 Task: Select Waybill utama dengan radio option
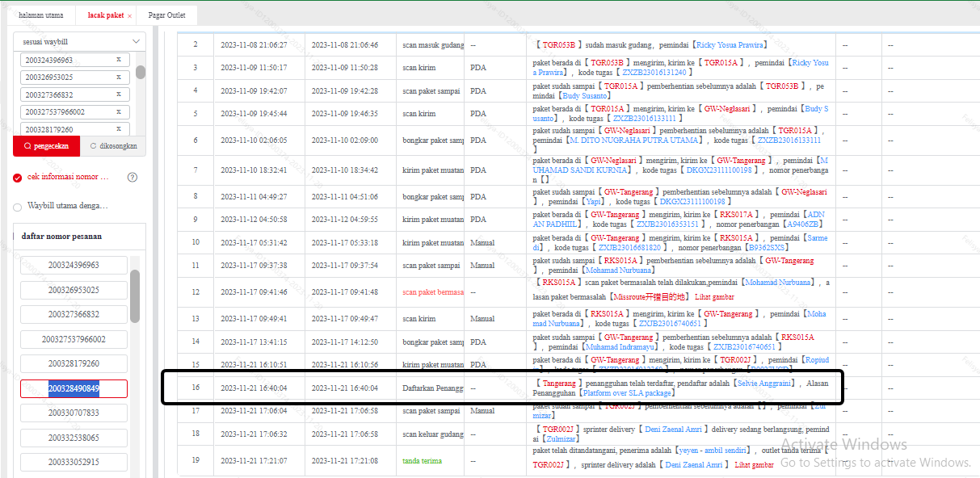click(18, 207)
